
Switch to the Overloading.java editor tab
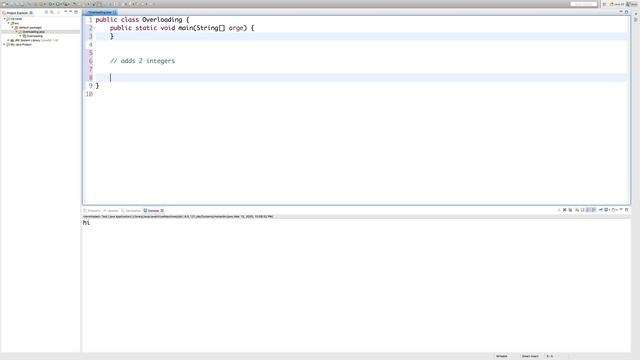point(100,12)
